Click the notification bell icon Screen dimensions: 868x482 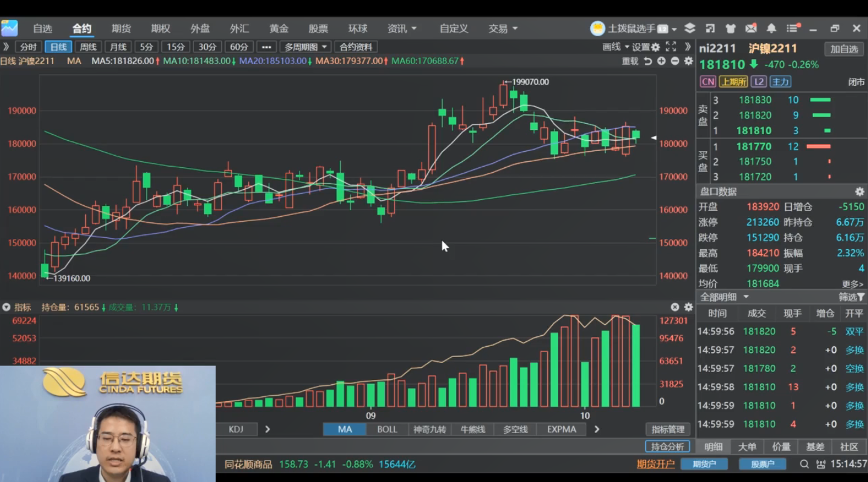(x=771, y=28)
